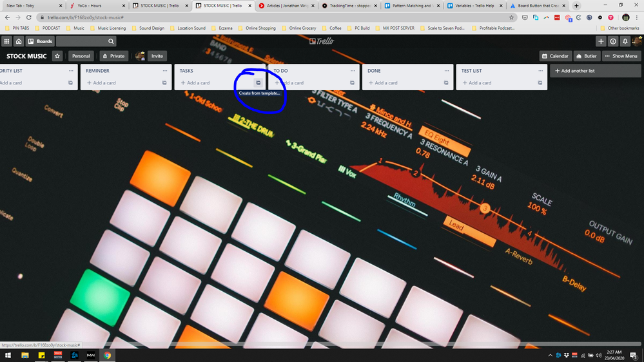The height and width of the screenshot is (362, 644).
Task: Click the board member avatar
Action: point(140,56)
